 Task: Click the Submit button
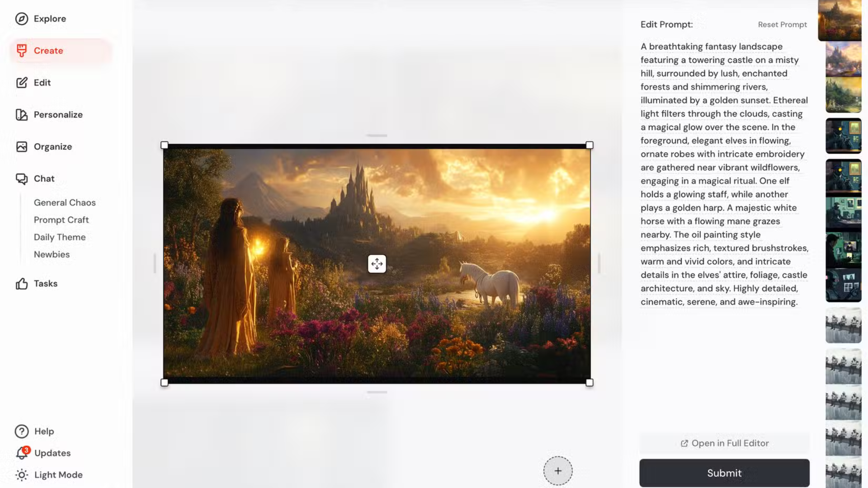tap(724, 473)
